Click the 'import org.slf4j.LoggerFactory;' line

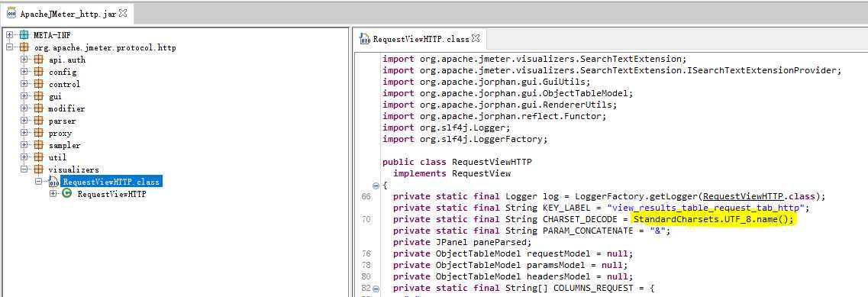[465, 139]
